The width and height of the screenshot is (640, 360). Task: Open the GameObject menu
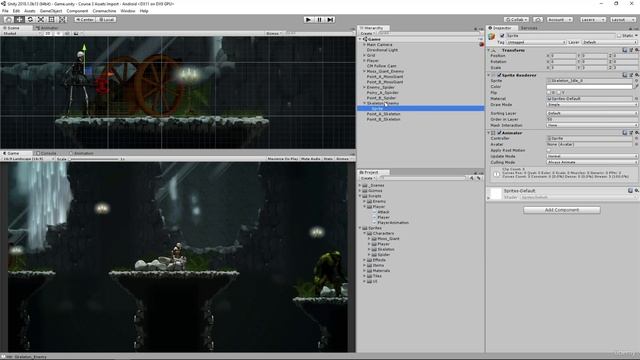point(51,11)
